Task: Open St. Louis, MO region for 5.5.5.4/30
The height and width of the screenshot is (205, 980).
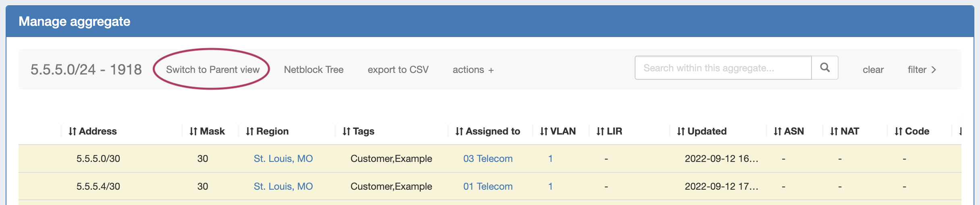Action: tap(283, 186)
